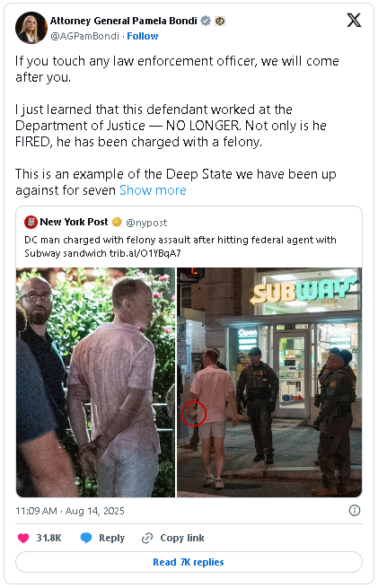The image size is (378, 588).
Task: Expand tweet with Show more
Action: pos(153,190)
